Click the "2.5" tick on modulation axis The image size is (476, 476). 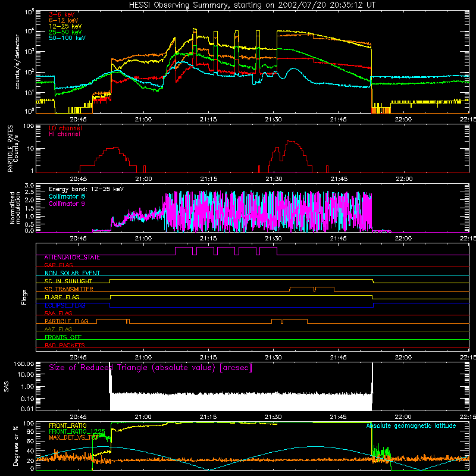[x=29, y=192]
